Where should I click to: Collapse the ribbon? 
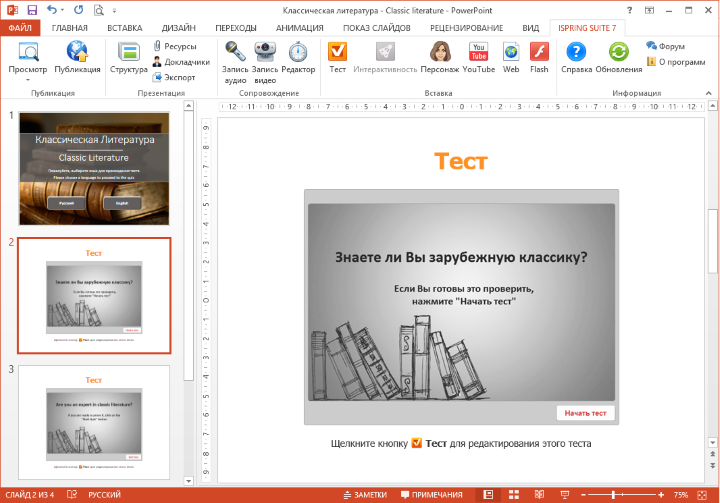click(709, 93)
